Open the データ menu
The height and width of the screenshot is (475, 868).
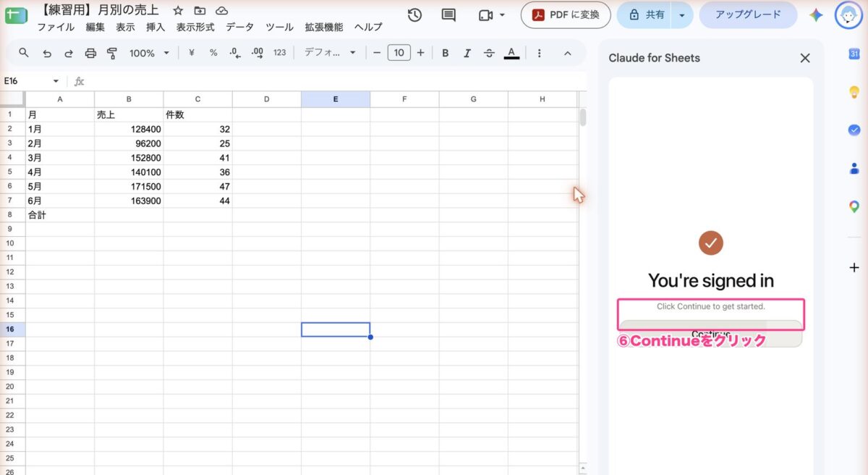coord(240,27)
